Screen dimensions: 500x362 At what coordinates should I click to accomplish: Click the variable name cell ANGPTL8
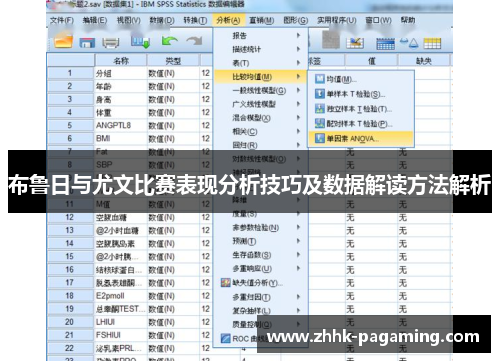tap(121, 125)
